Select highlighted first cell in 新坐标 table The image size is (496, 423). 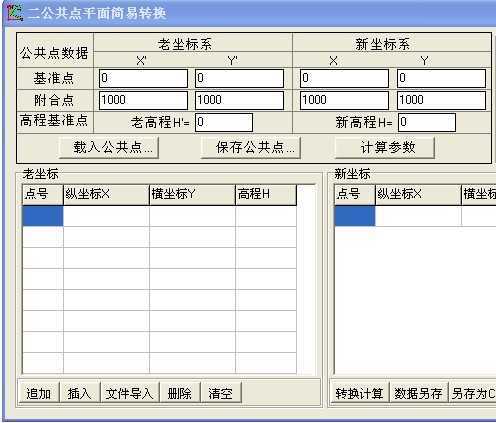coord(355,216)
